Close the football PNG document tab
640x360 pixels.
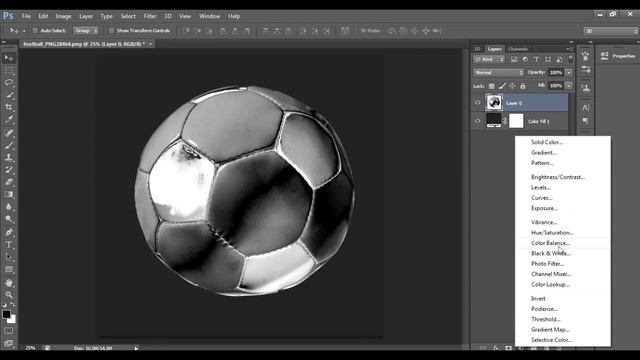point(151,44)
